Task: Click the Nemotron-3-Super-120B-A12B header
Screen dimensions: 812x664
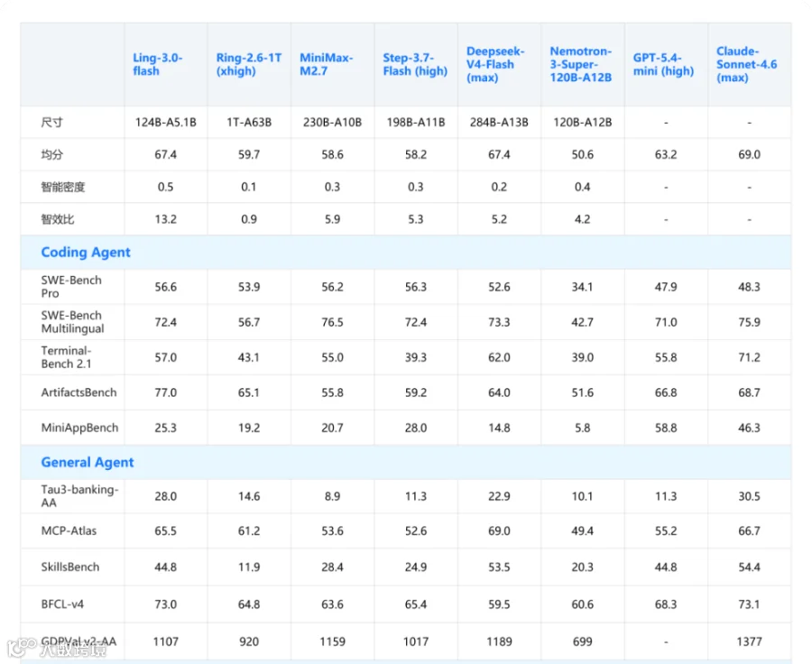Action: [x=580, y=64]
